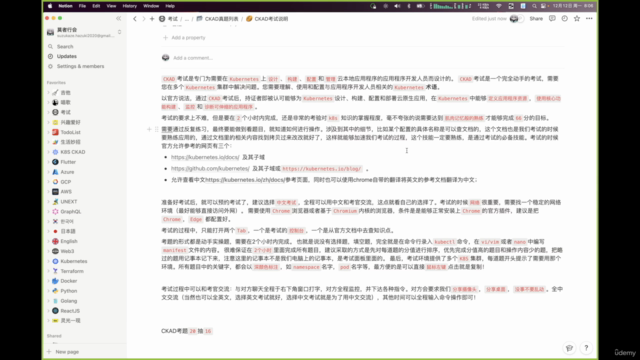Expand the Kubernetes tree arrow
The image size is (640, 360).
pyautogui.click(x=49, y=261)
